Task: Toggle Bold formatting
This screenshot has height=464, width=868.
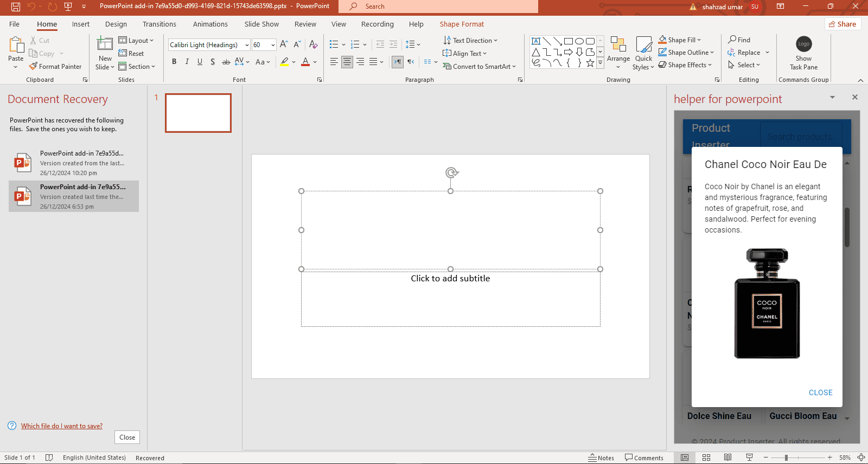Action: click(174, 62)
